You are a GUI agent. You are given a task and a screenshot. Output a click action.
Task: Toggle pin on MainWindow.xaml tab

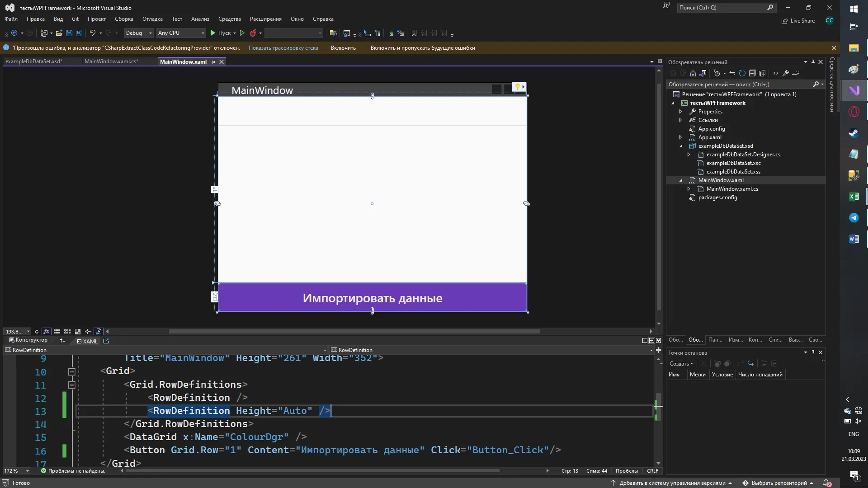pyautogui.click(x=213, y=62)
